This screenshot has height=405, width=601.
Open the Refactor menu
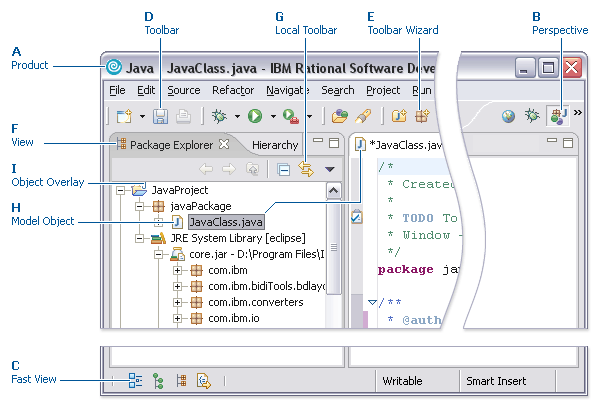[x=233, y=90]
